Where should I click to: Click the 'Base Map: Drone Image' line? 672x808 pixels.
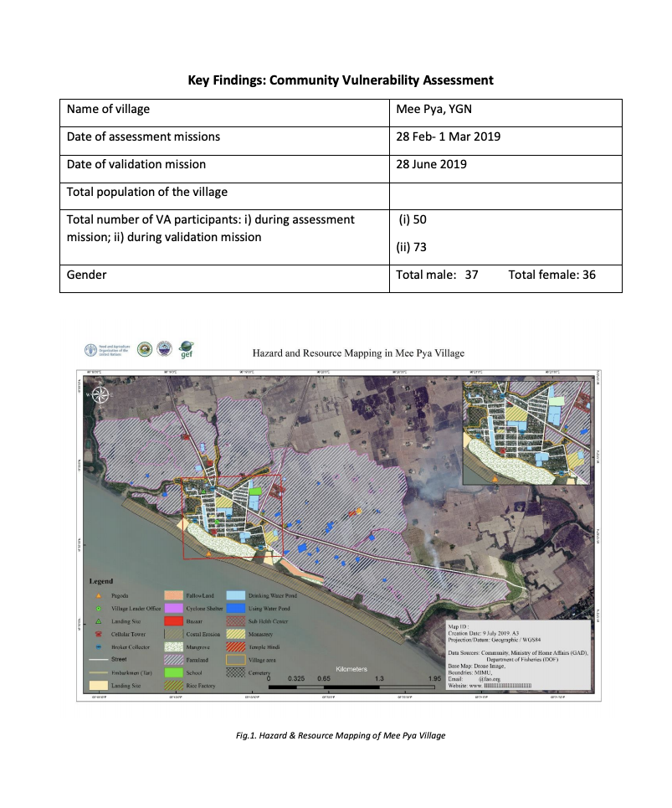click(x=477, y=666)
